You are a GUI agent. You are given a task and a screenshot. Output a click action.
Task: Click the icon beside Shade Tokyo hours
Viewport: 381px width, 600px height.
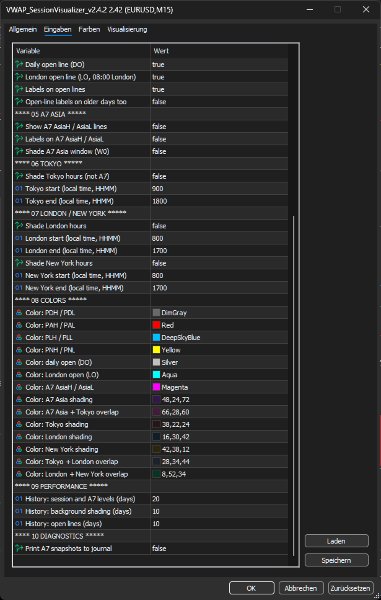click(x=19, y=176)
